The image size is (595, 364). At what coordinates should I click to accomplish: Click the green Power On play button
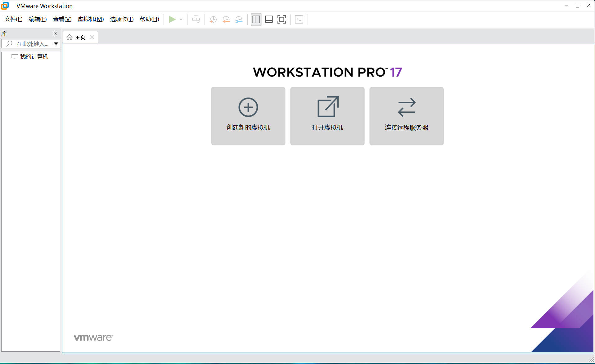[x=172, y=20]
